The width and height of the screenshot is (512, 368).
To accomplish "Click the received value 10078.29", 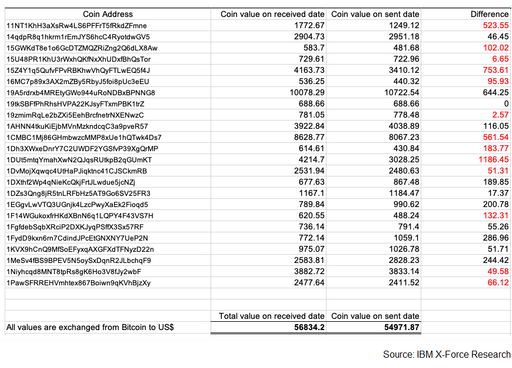I will [307, 92].
